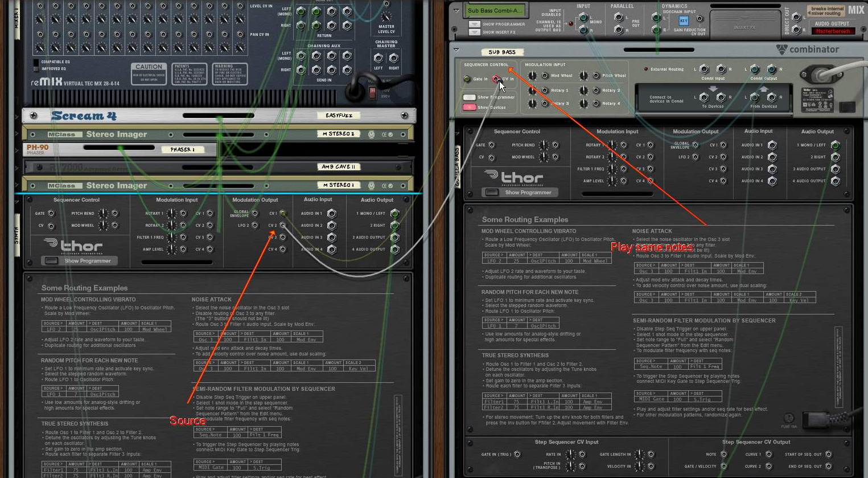Click Mix Channel Input L jack
This screenshot has height=478, width=868.
[x=583, y=17]
